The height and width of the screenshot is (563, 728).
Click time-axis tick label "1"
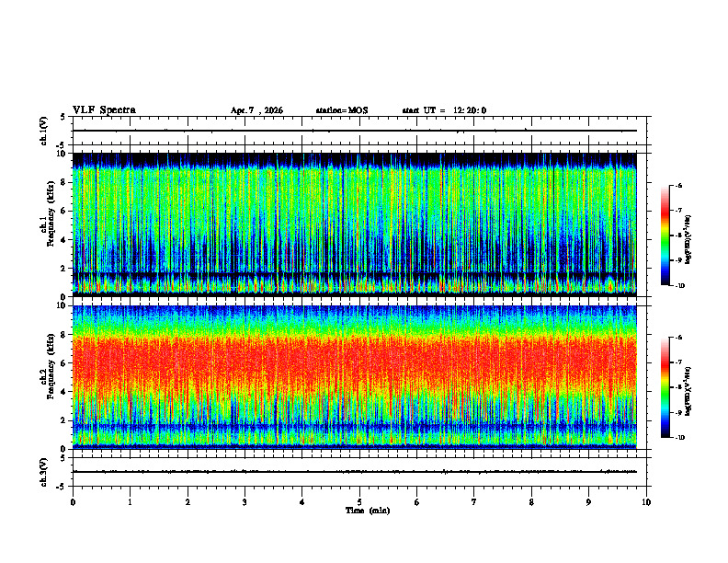[x=130, y=502]
